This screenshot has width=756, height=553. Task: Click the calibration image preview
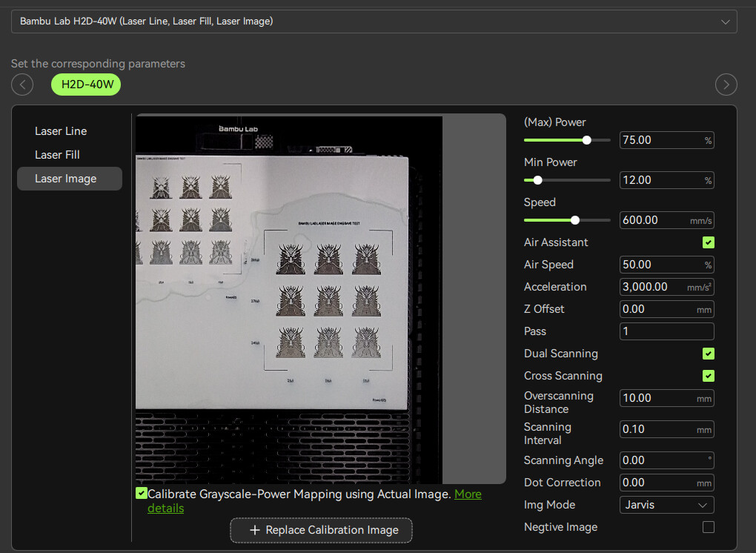[321, 299]
